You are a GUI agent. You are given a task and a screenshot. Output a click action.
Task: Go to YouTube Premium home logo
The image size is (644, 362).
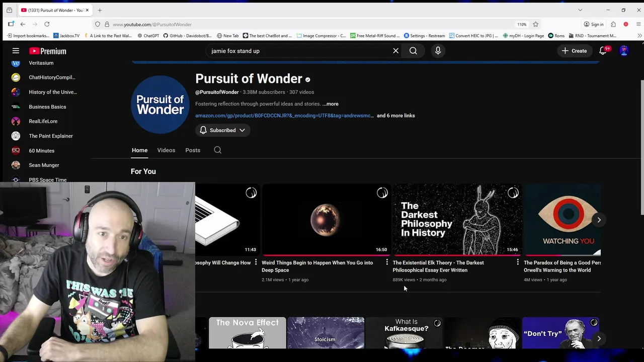pos(47,51)
